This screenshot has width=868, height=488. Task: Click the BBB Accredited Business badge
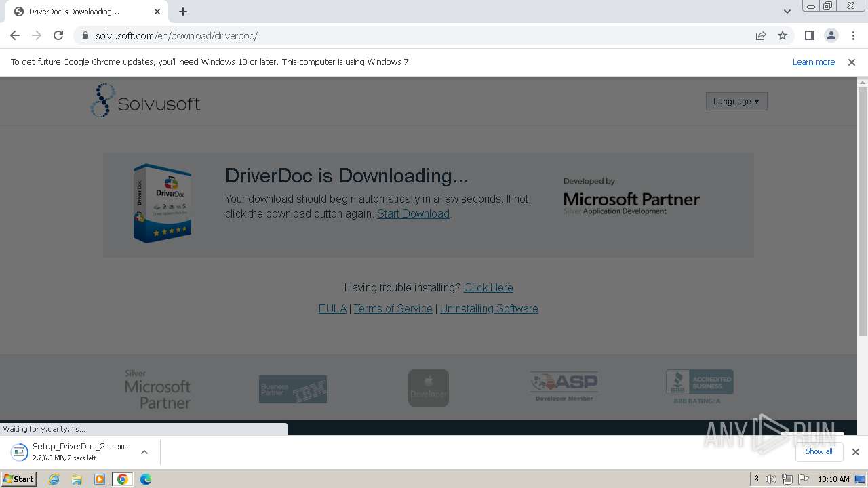pos(699,387)
